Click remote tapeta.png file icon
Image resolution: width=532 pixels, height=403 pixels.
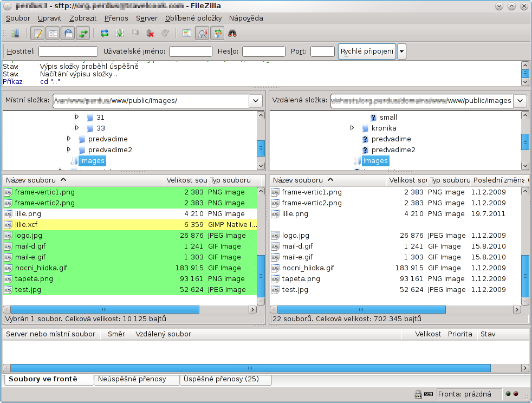275,279
